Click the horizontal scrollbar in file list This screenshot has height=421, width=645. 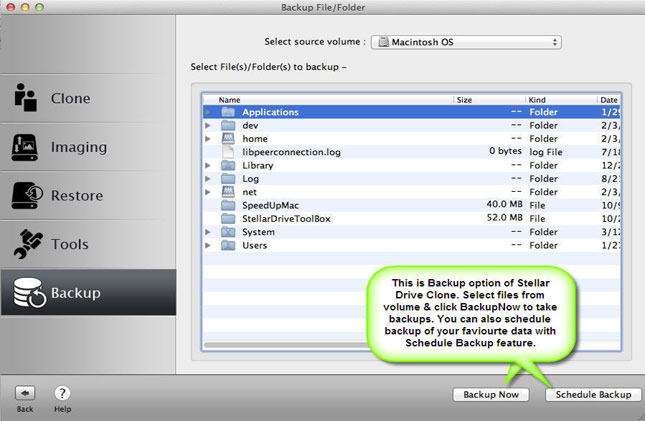[x=287, y=345]
